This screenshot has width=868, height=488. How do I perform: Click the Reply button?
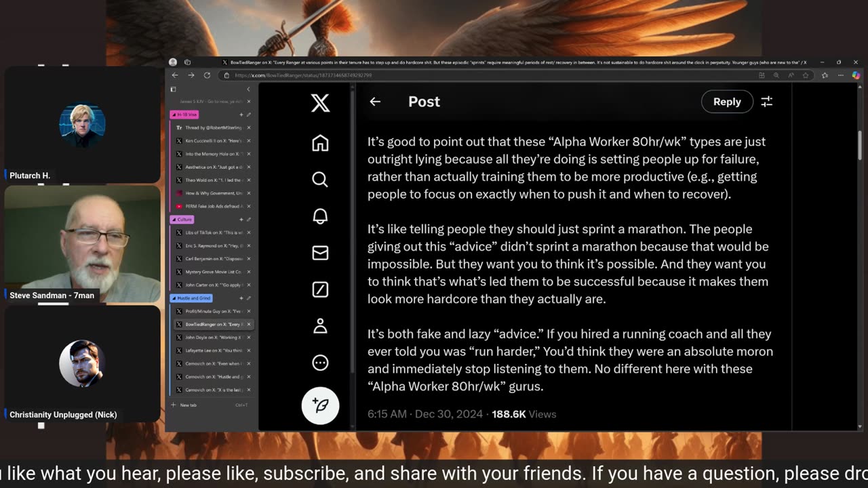click(x=727, y=102)
